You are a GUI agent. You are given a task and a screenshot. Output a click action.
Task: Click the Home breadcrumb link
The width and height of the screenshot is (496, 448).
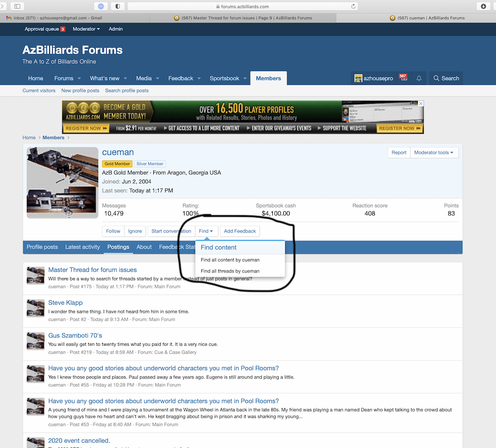click(x=29, y=137)
